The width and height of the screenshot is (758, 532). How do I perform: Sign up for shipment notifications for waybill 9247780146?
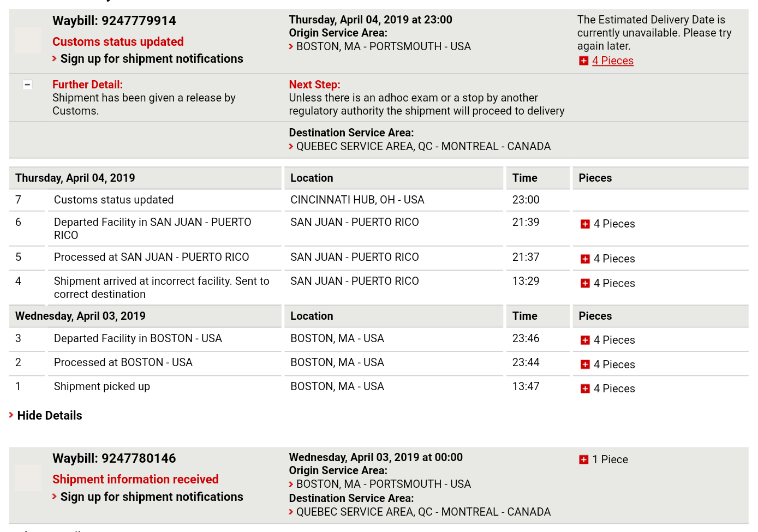152,497
